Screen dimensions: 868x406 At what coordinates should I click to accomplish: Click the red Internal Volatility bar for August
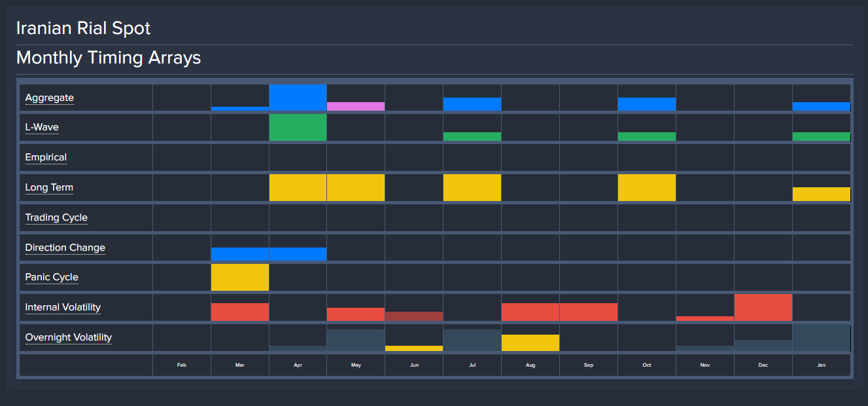pos(530,312)
